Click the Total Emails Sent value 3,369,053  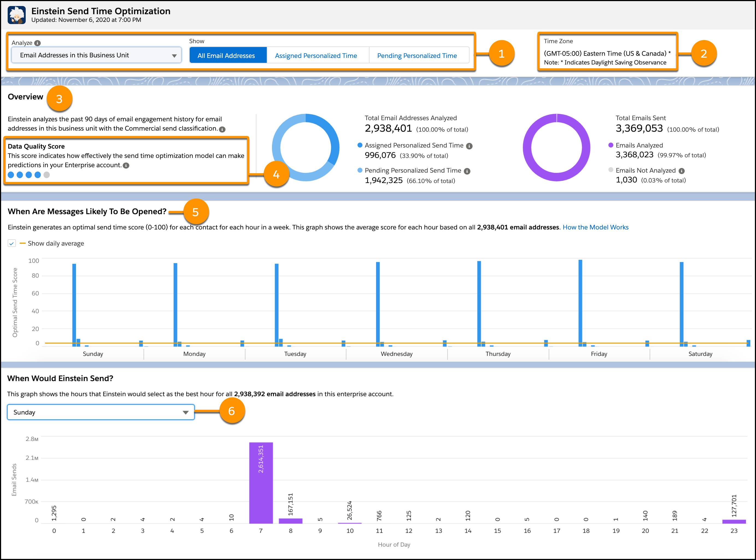[x=639, y=128]
